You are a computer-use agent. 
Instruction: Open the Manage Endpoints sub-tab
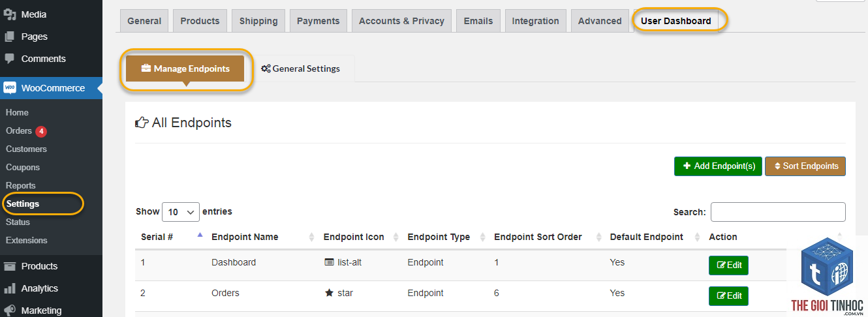point(185,68)
